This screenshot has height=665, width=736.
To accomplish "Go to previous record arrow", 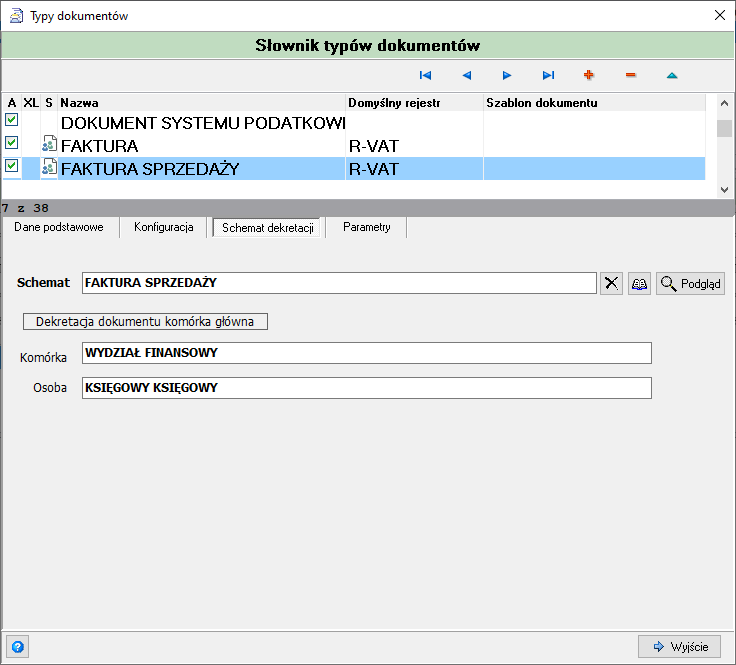I will coord(467,75).
